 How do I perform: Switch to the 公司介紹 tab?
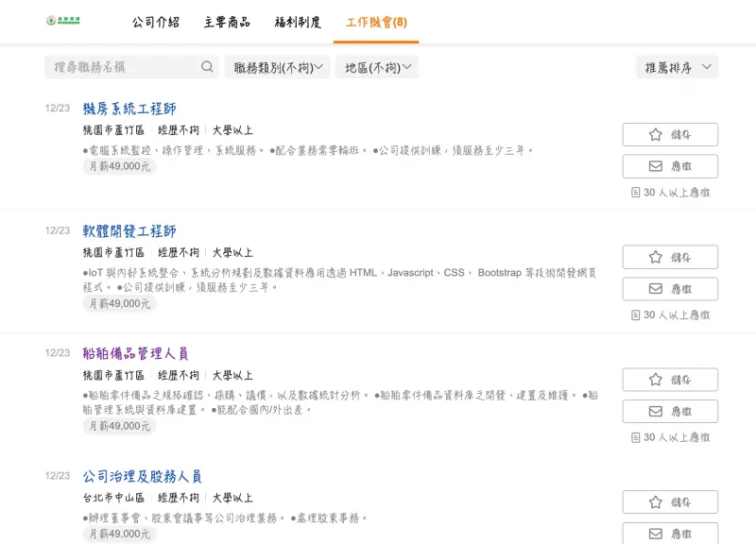[156, 22]
